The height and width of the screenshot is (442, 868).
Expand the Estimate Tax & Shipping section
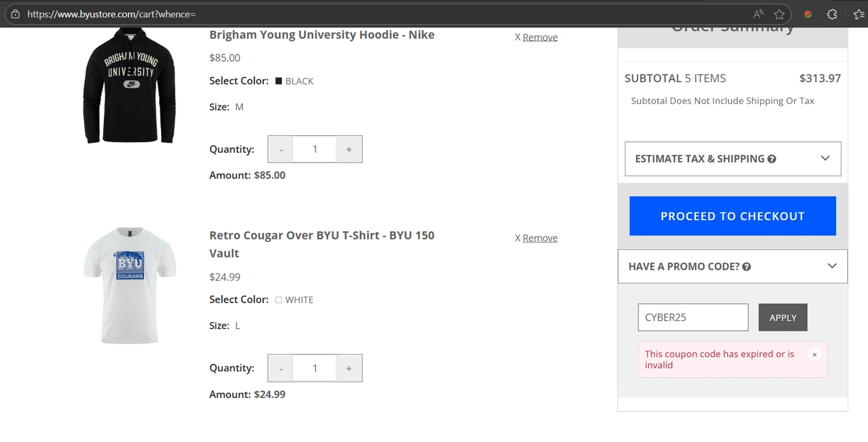733,159
